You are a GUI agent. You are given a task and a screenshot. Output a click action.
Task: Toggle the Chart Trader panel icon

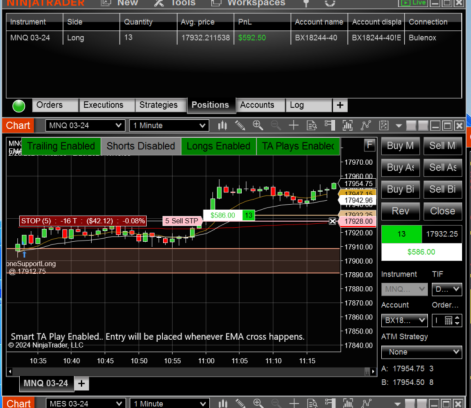330,126
